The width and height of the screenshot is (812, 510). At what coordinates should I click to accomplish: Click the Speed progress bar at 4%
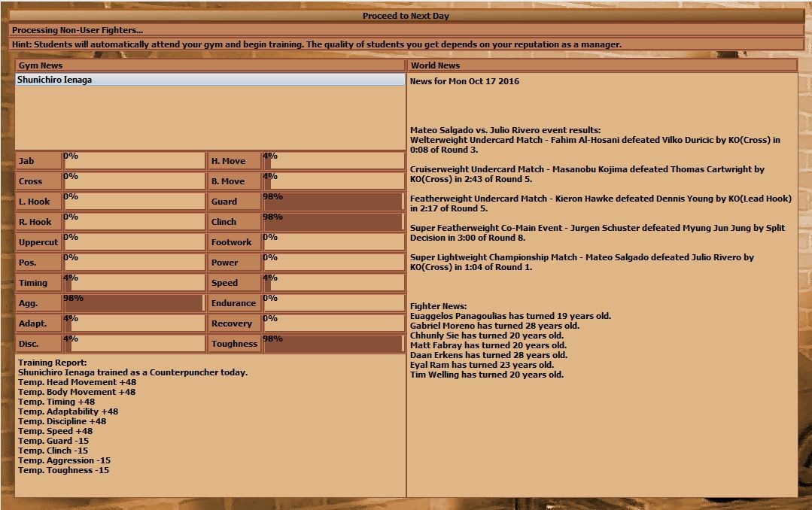pyautogui.click(x=333, y=283)
